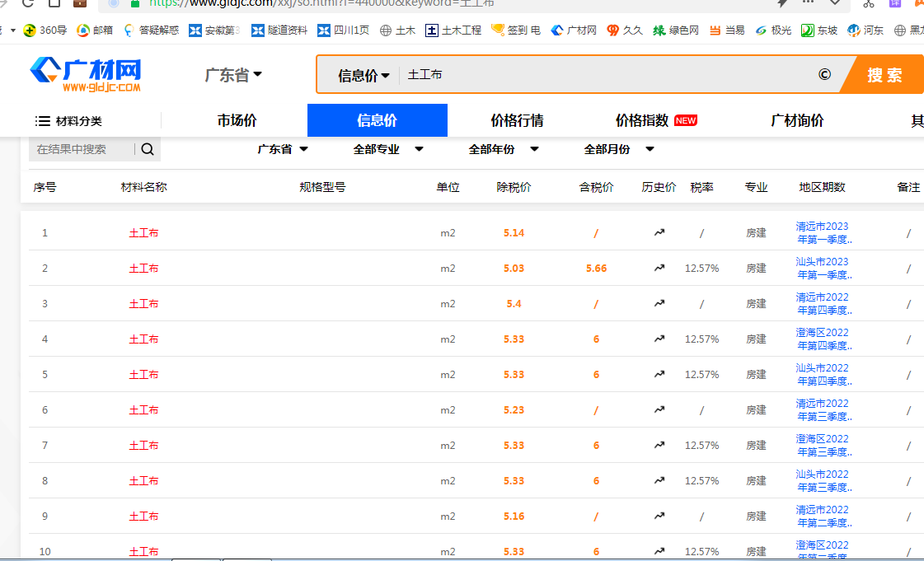Viewport: 924px width, 561px height.
Task: Open 澄海区2022年第四季度 region link in row 4
Action: tap(823, 339)
